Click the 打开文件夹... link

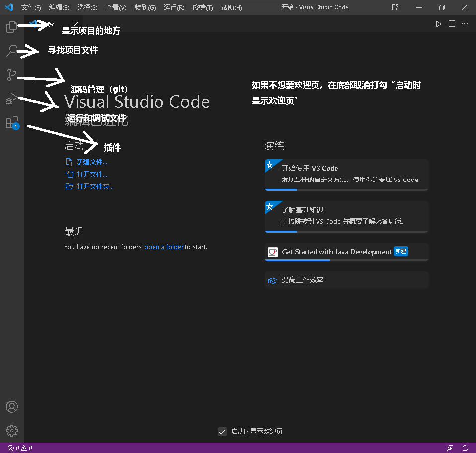[95, 186]
